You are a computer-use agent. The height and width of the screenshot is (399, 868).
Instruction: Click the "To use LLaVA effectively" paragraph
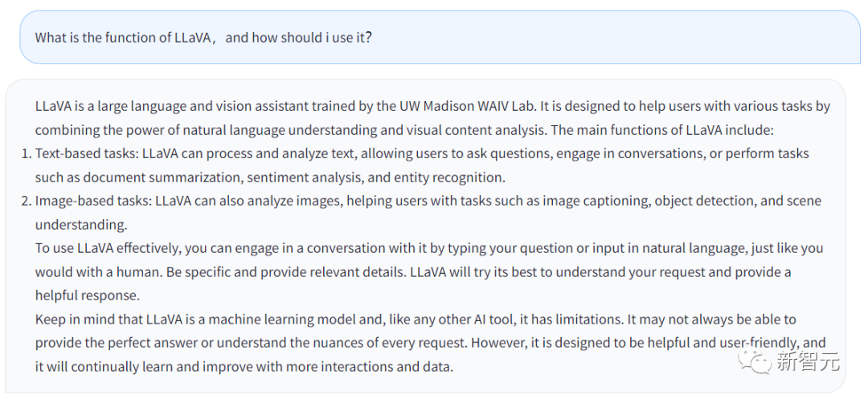(321, 248)
